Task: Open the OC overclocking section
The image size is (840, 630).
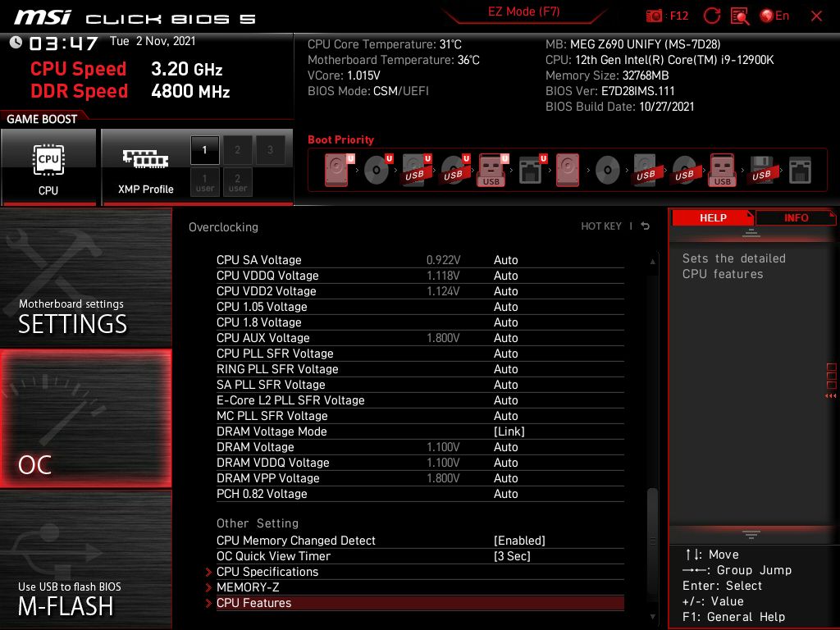Action: click(x=85, y=418)
